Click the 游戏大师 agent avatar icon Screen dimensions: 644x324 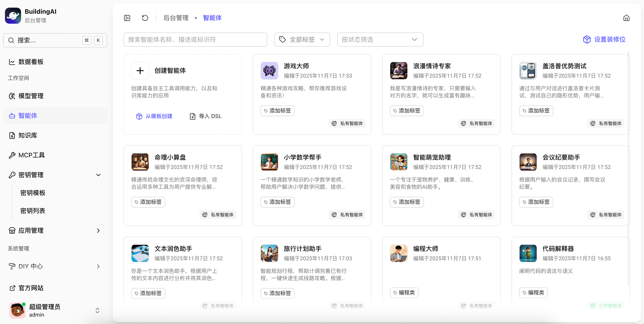(x=269, y=71)
